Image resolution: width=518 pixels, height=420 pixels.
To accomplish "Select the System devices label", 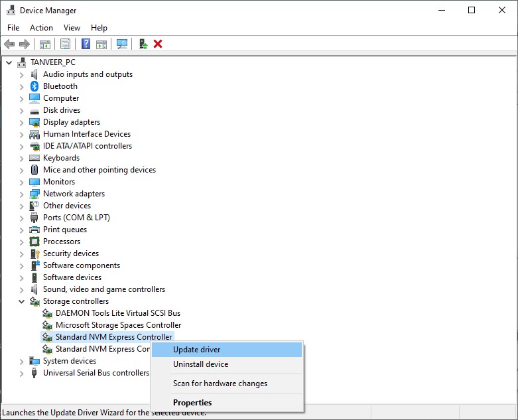I will 70,361.
